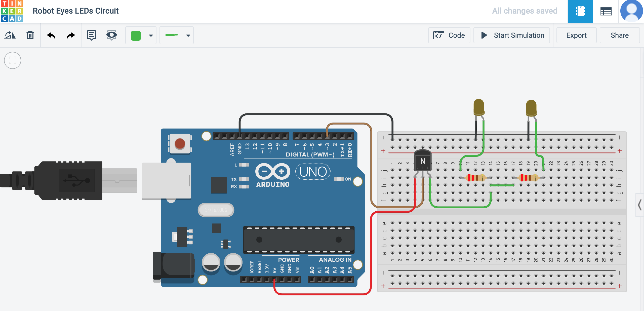The image size is (644, 311).
Task: Open the Notes annotation tool
Action: tap(91, 35)
